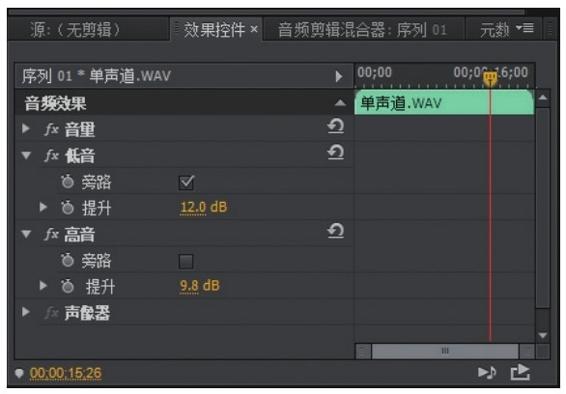This screenshot has height=394, width=566.
Task: Reset the 高音 effect
Action: (335, 231)
